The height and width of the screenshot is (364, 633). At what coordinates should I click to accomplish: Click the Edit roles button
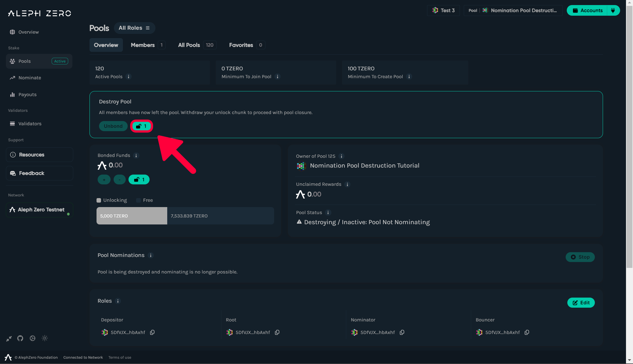point(581,303)
